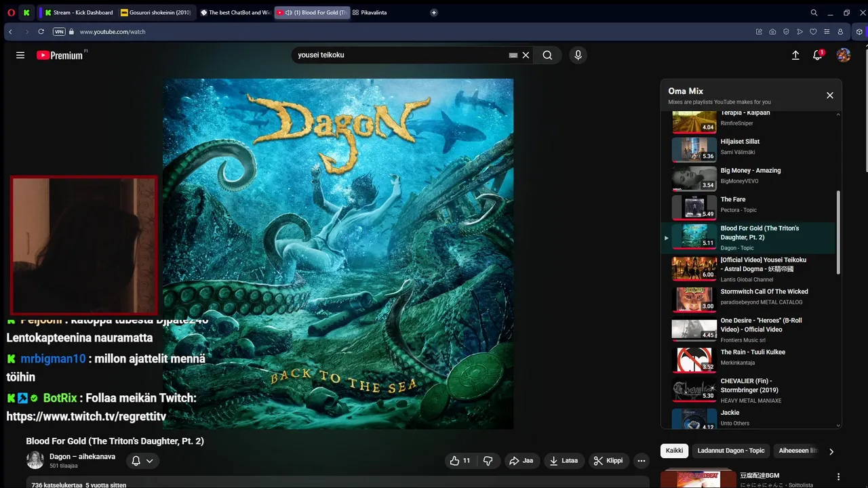This screenshot has height=488, width=868.
Task: Play The Rain - Tuuli Kulkee
Action: pos(749,359)
